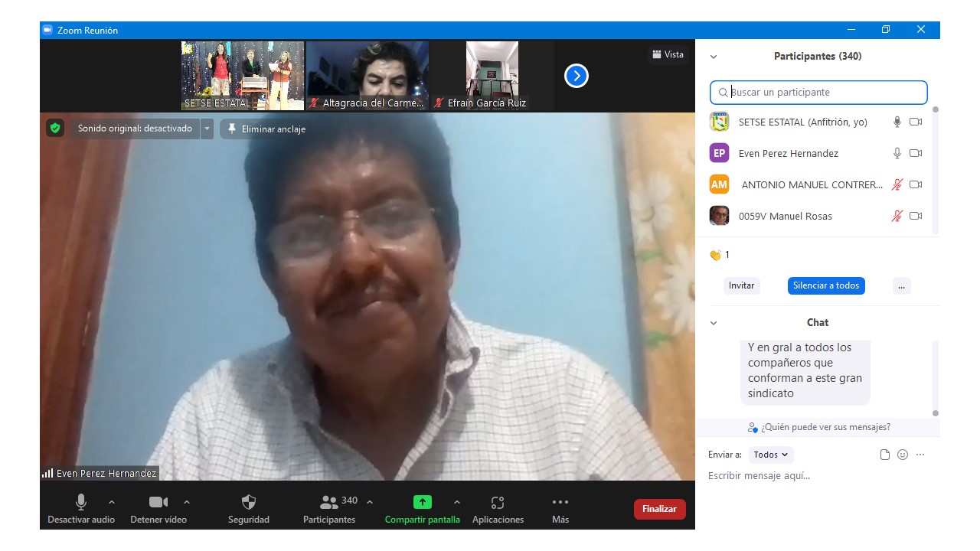Mute Even Perez Hernandez's microphone in list
980x551 pixels.
[897, 153]
